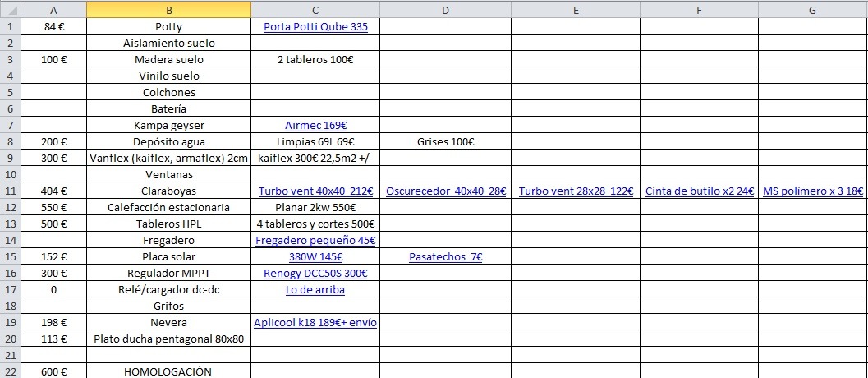
Task: Select the Plato ducha pentagonal 80x80 cell
Action: [x=169, y=339]
